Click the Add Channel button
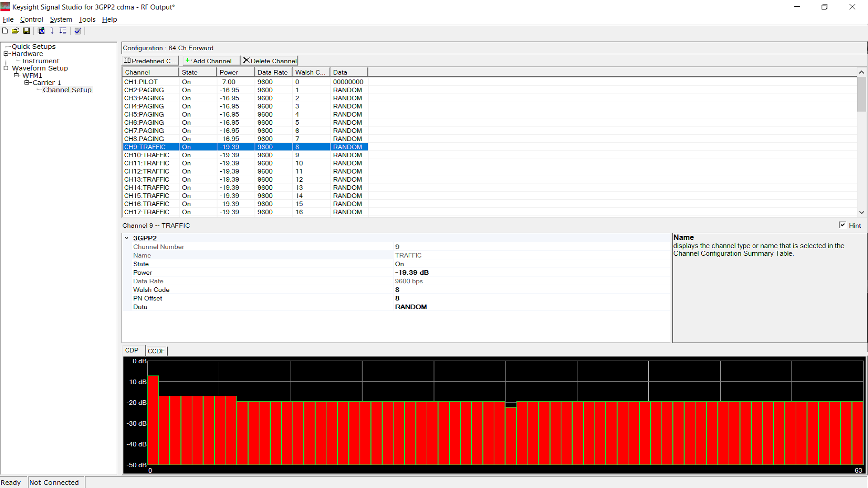This screenshot has width=868, height=488. (208, 61)
